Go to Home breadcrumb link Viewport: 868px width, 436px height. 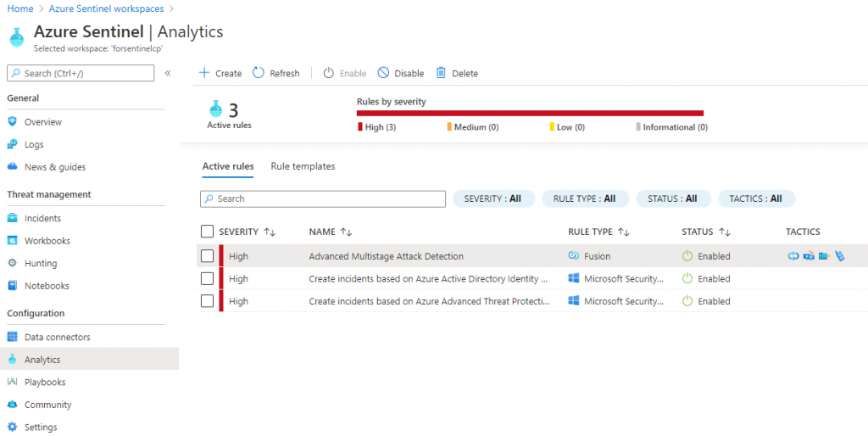(x=20, y=8)
